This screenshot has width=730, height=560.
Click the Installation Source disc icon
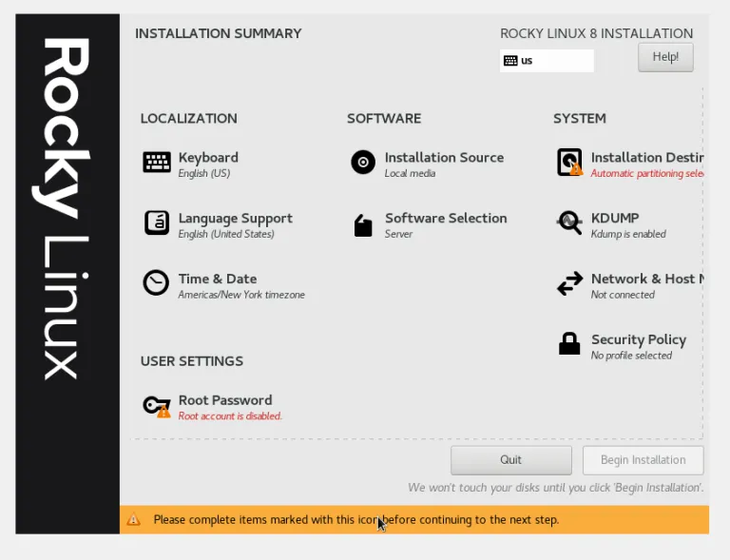(363, 162)
